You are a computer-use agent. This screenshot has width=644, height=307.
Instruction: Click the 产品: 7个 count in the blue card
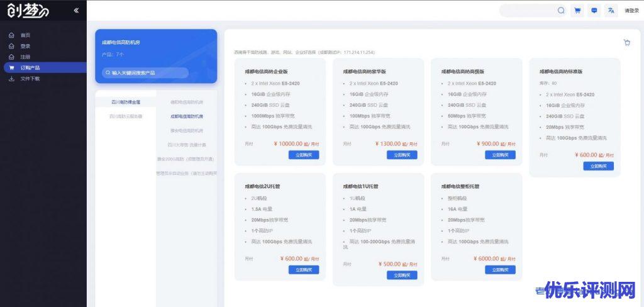click(113, 54)
